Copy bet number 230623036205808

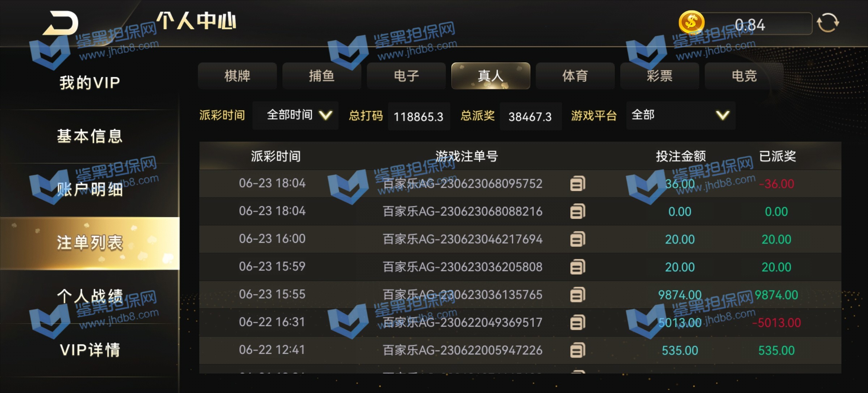pos(578,267)
